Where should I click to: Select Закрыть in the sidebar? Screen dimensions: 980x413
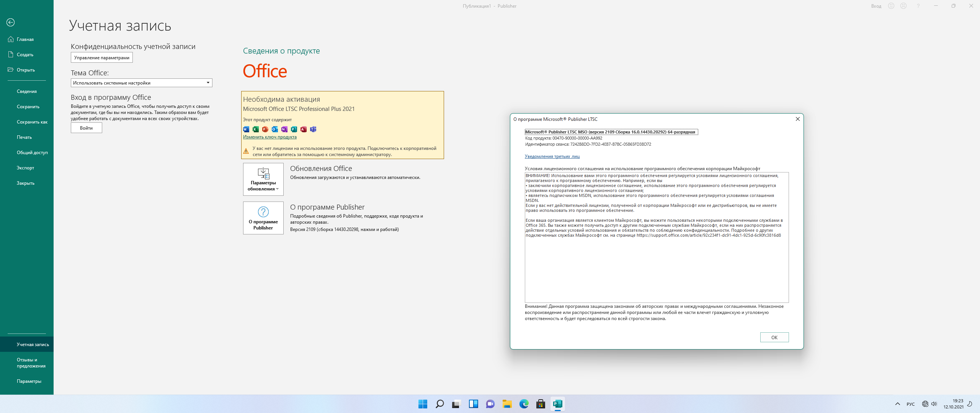[27, 183]
